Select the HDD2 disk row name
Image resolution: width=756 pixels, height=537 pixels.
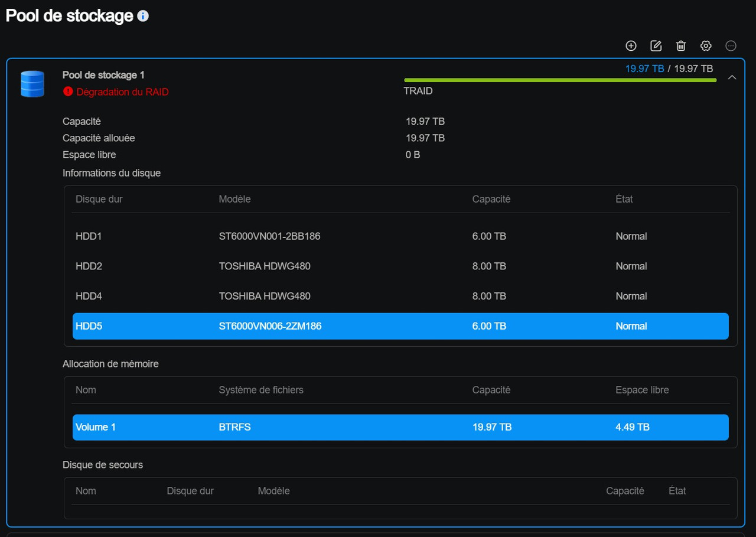89,266
